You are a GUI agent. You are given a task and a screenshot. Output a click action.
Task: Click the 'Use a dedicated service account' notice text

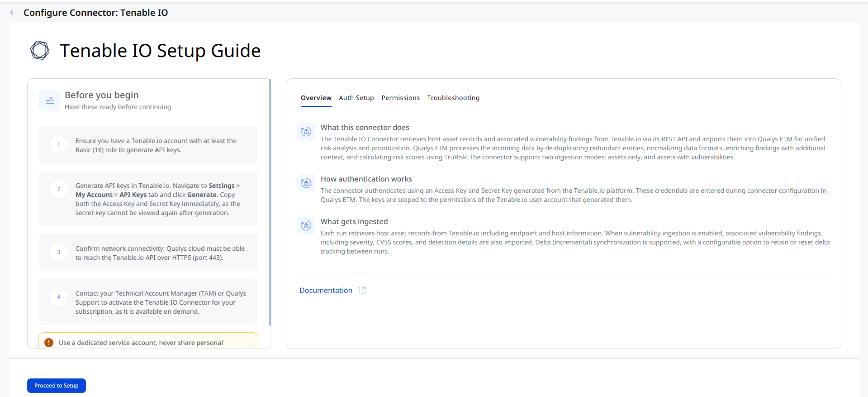[141, 343]
